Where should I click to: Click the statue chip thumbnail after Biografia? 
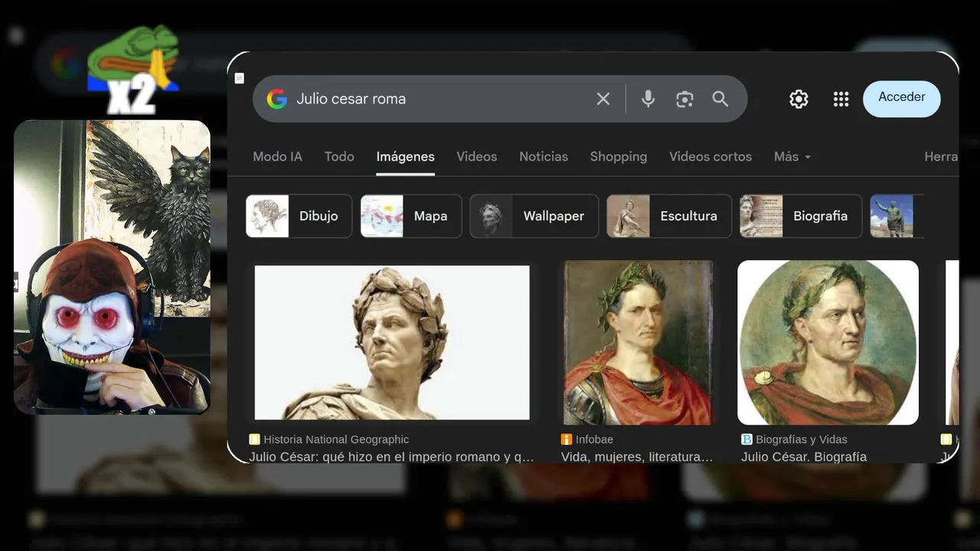coord(892,216)
